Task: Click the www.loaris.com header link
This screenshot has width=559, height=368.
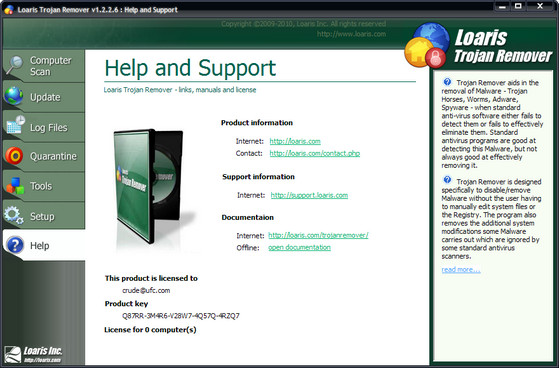Action: (x=351, y=34)
